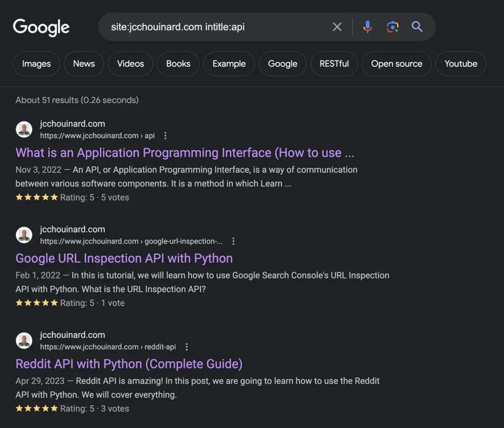Clear the search query with the X icon
This screenshot has height=428, width=504.
point(337,27)
